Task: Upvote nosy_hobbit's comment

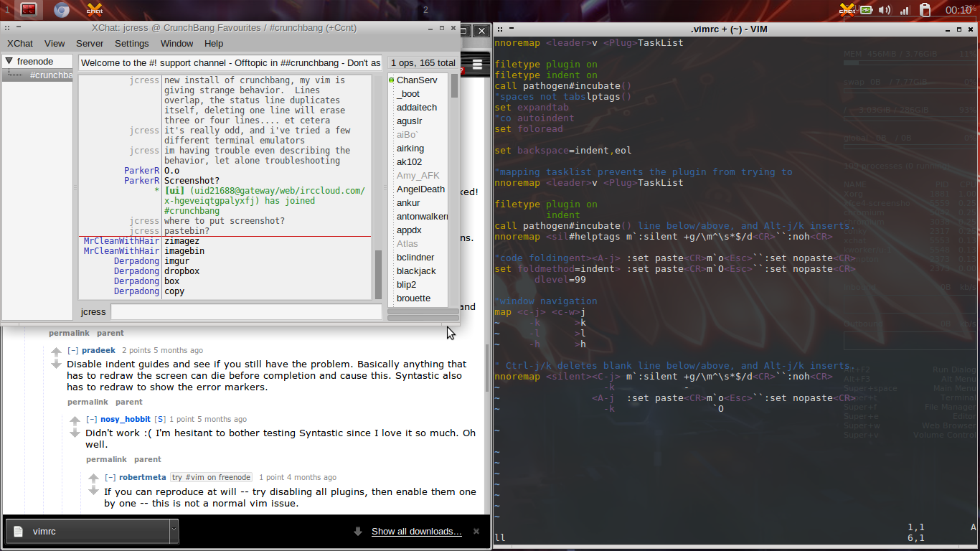Action: click(75, 421)
